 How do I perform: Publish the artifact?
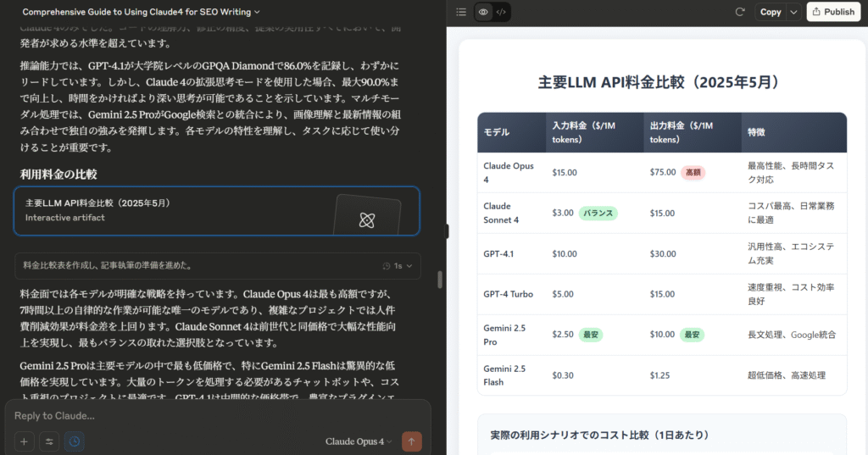click(x=833, y=12)
